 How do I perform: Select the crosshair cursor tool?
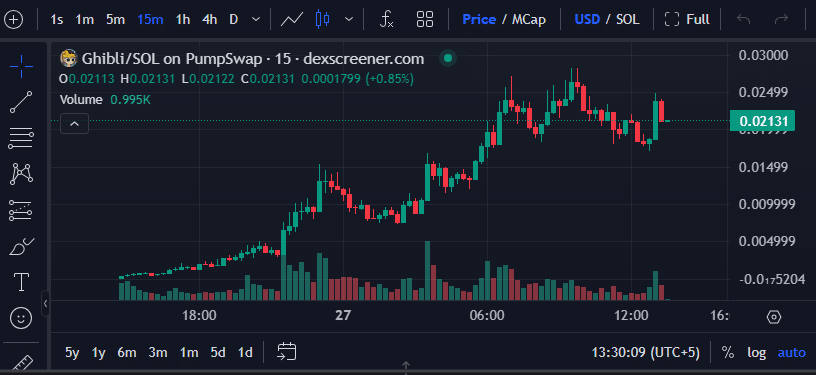[21, 66]
